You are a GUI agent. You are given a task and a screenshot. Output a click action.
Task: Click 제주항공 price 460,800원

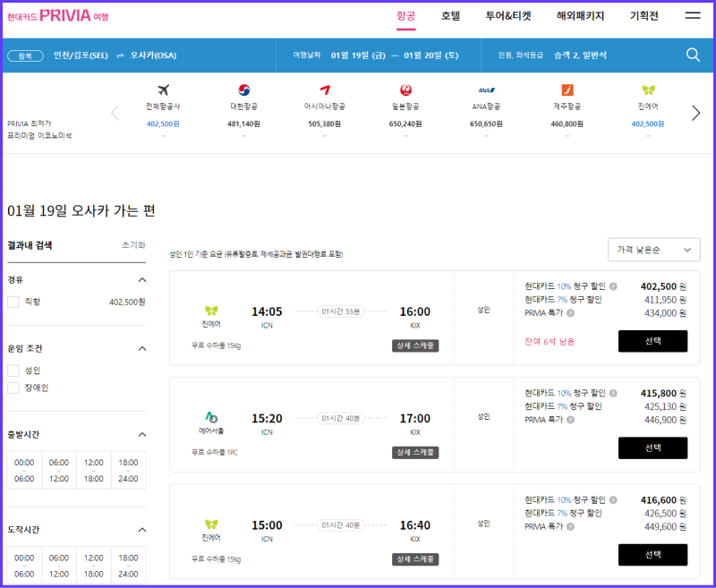point(567,124)
